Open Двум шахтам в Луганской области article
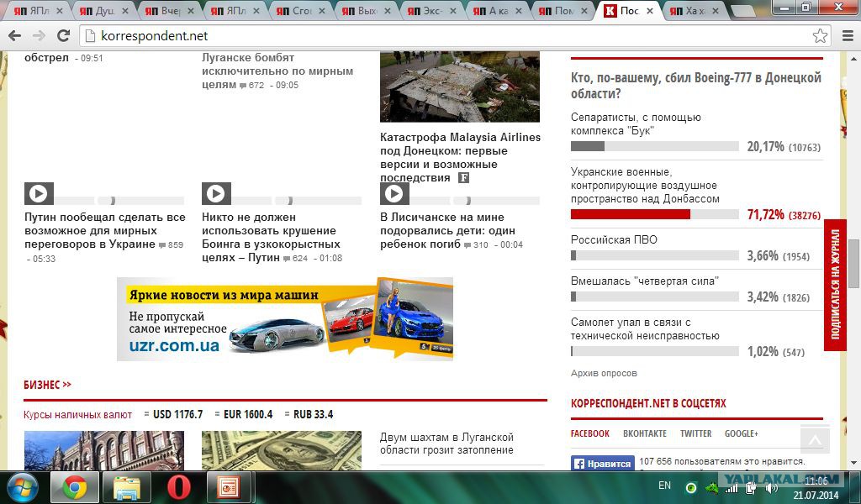Image resolution: width=861 pixels, height=504 pixels. coord(446,444)
